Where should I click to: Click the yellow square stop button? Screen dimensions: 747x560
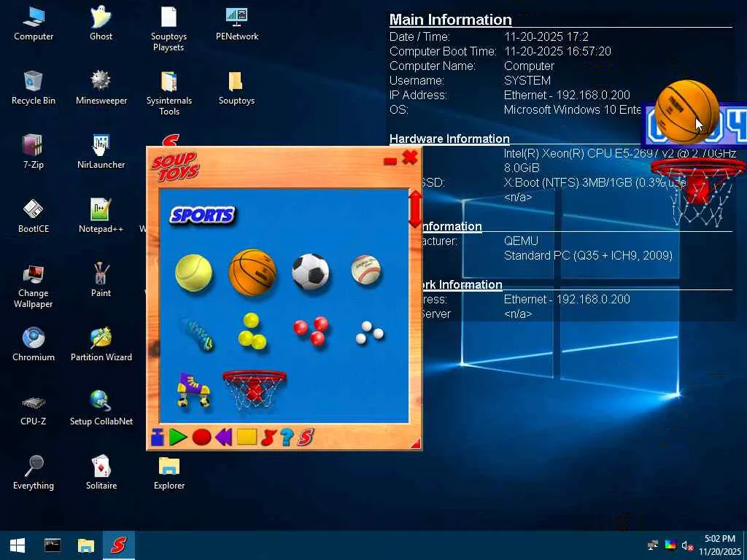(x=247, y=437)
